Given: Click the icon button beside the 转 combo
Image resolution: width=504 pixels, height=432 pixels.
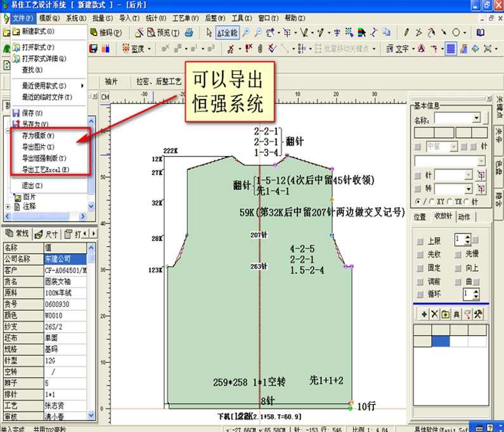Looking at the screenshot, I should coord(481,188).
